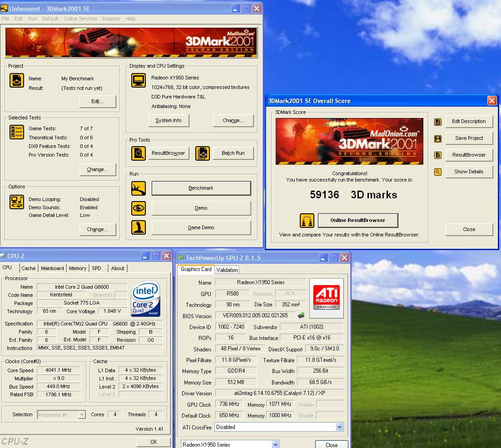Click Close button in Overall Score dialog
Screen dimensions: 501x448
tap(469, 229)
